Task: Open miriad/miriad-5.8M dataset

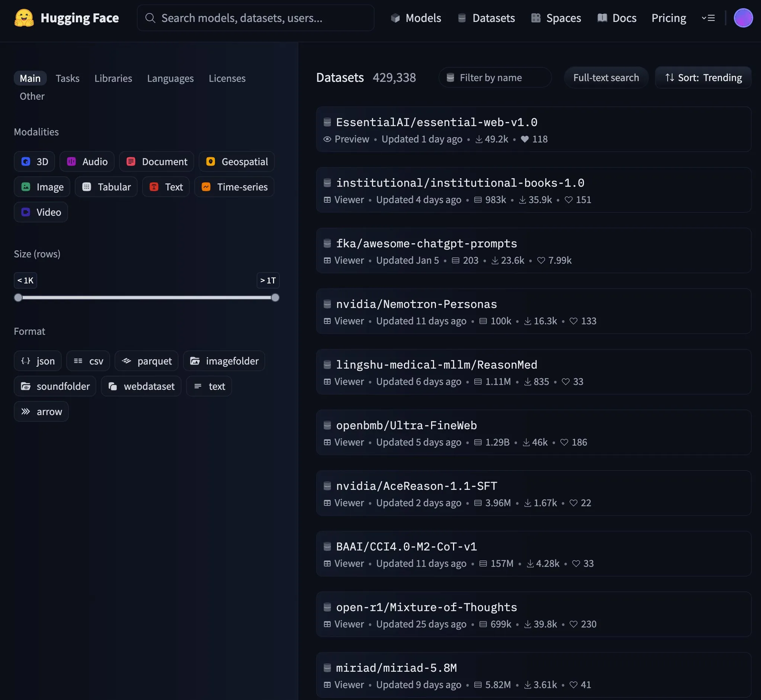Action: point(534,675)
